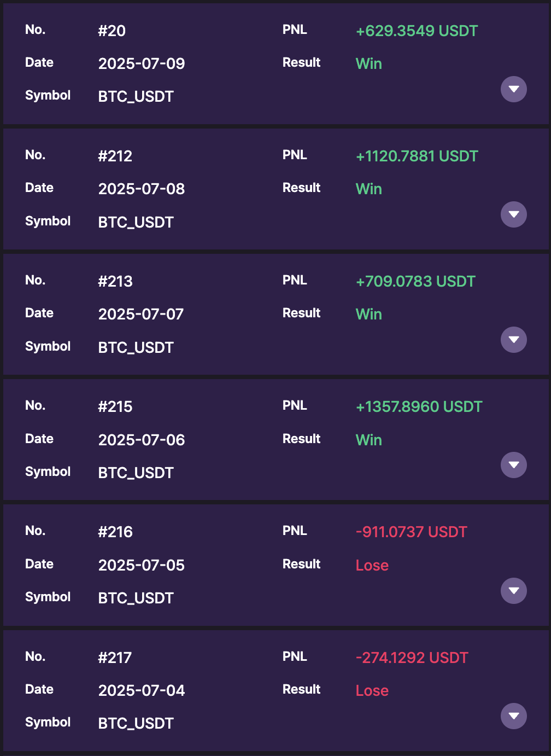Viewport: 551px width, 756px height.
Task: Click the -274.1292 USDT PNL value
Action: 412,658
